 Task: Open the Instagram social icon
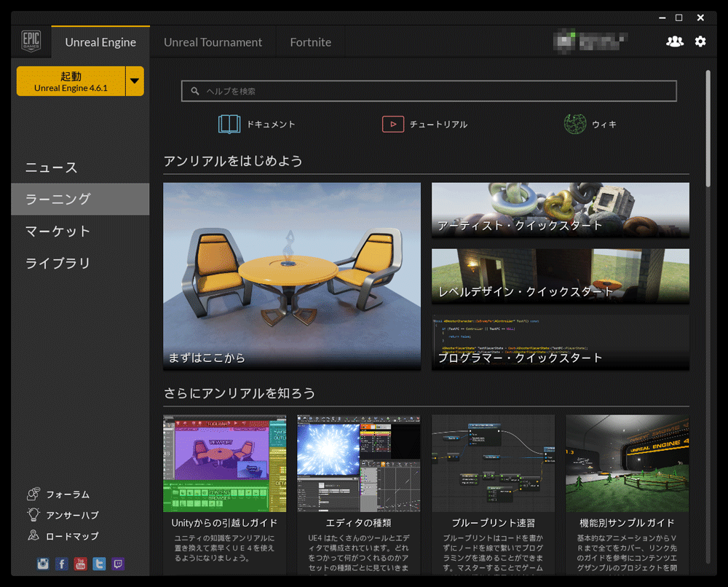click(x=43, y=564)
